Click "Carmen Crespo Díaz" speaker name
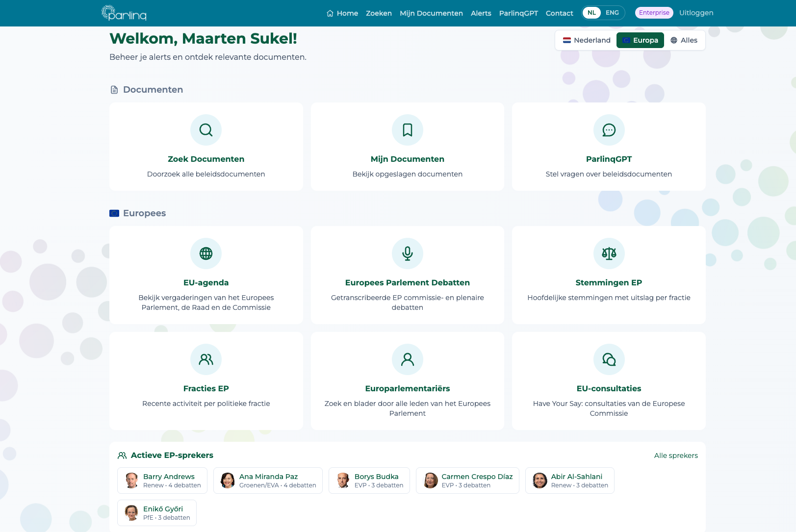796x532 pixels. coord(477,477)
